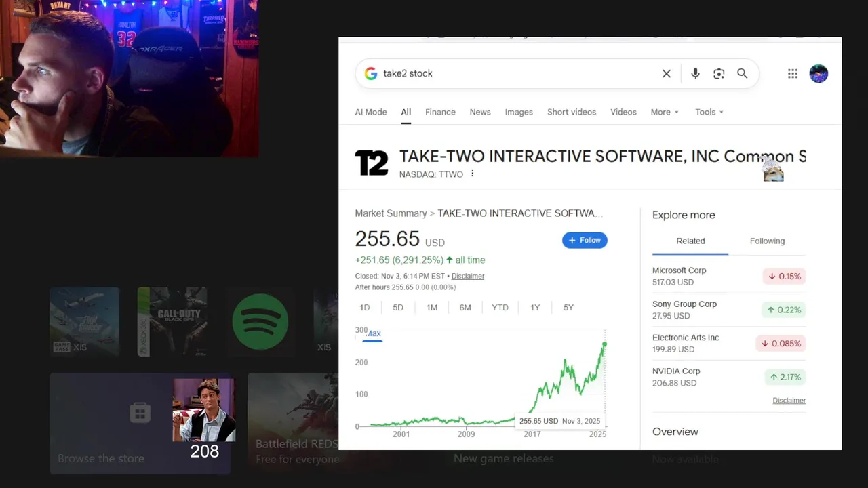
Task: Select the 1Y chart range
Action: [x=535, y=307]
